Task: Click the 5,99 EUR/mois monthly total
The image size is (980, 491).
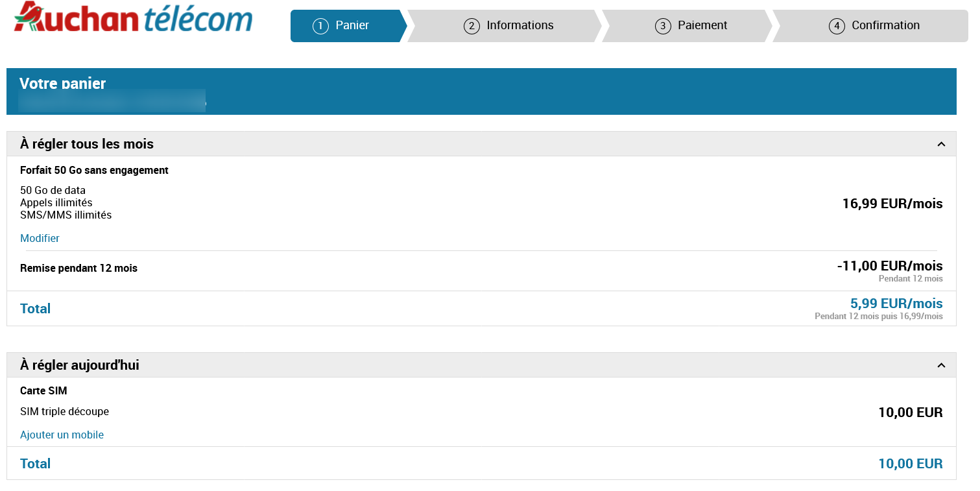Action: pyautogui.click(x=896, y=304)
